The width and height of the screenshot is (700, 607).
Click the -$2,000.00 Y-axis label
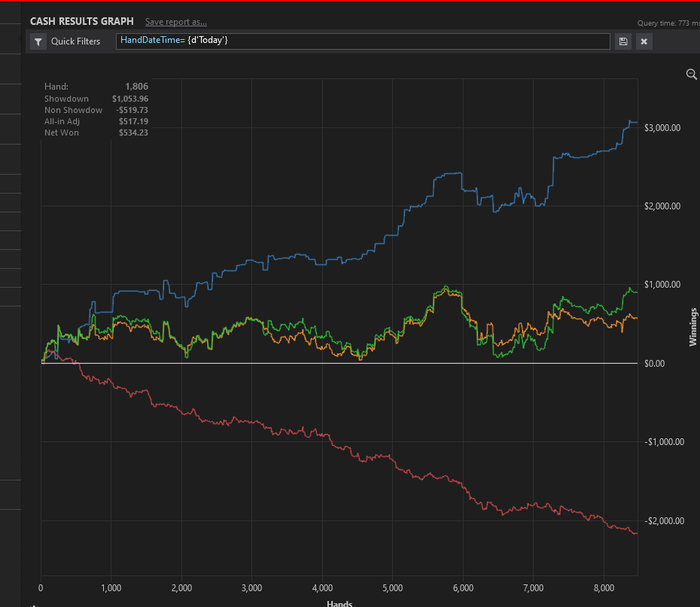coord(667,520)
